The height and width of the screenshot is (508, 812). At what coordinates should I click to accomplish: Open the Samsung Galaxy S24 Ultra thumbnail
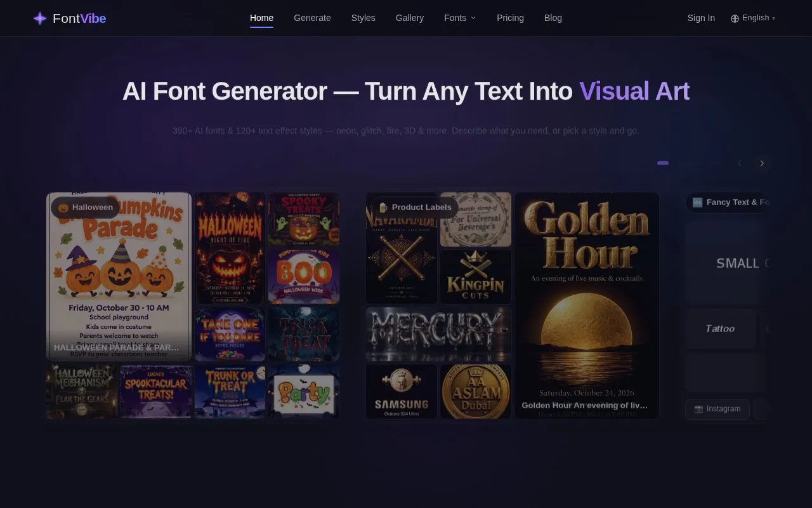tap(402, 391)
